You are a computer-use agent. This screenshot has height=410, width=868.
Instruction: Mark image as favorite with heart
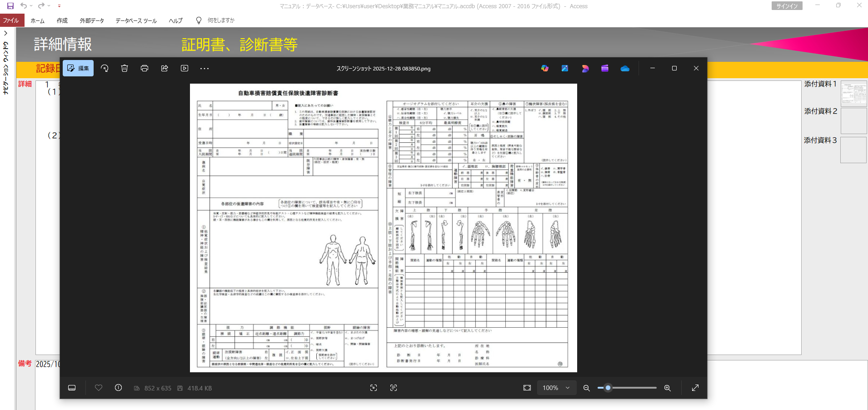point(99,388)
